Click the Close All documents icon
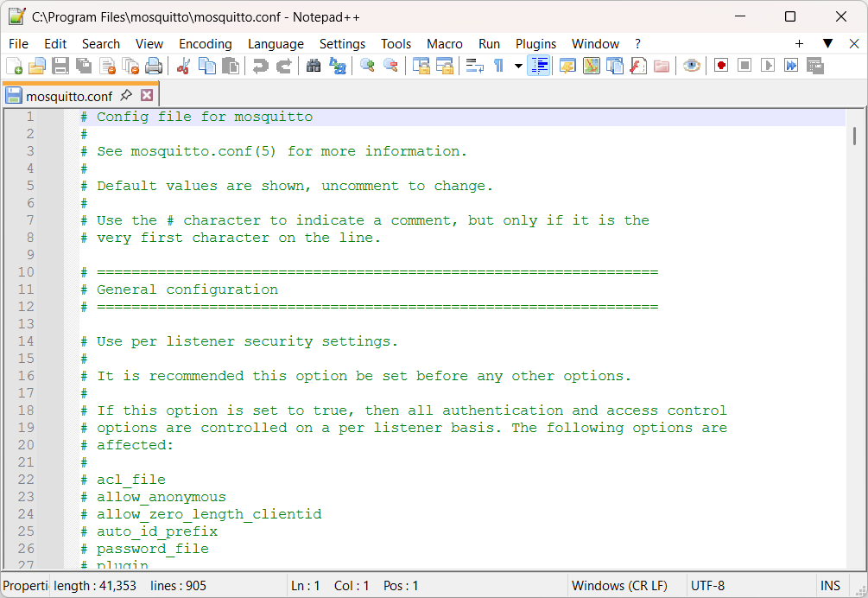The image size is (868, 598). pyautogui.click(x=130, y=66)
